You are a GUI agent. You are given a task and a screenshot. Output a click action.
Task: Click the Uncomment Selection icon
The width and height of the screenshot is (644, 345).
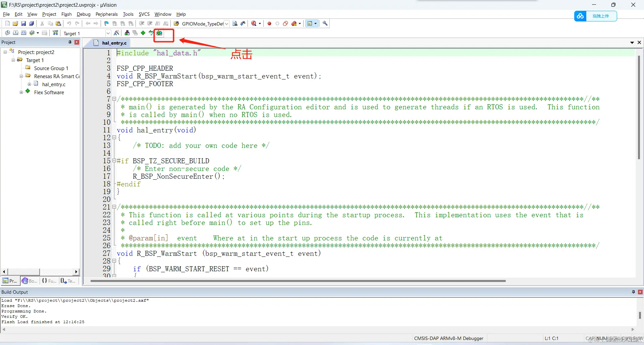pyautogui.click(x=166, y=23)
